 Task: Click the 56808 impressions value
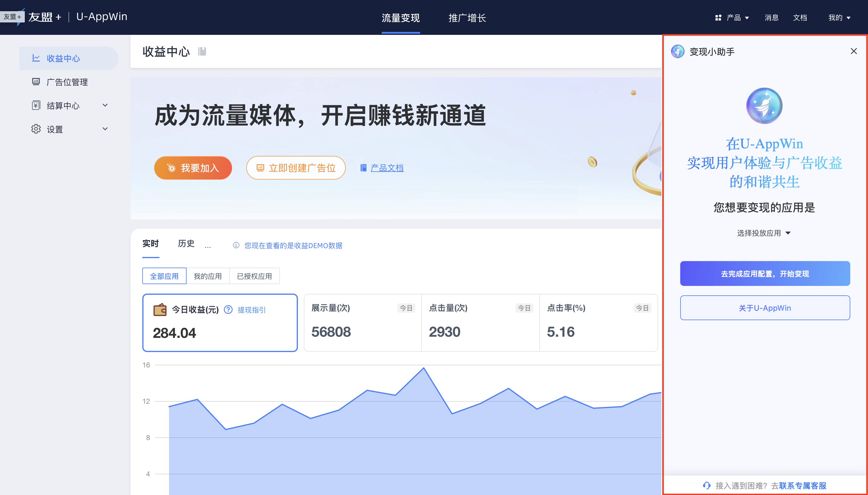tap(331, 332)
